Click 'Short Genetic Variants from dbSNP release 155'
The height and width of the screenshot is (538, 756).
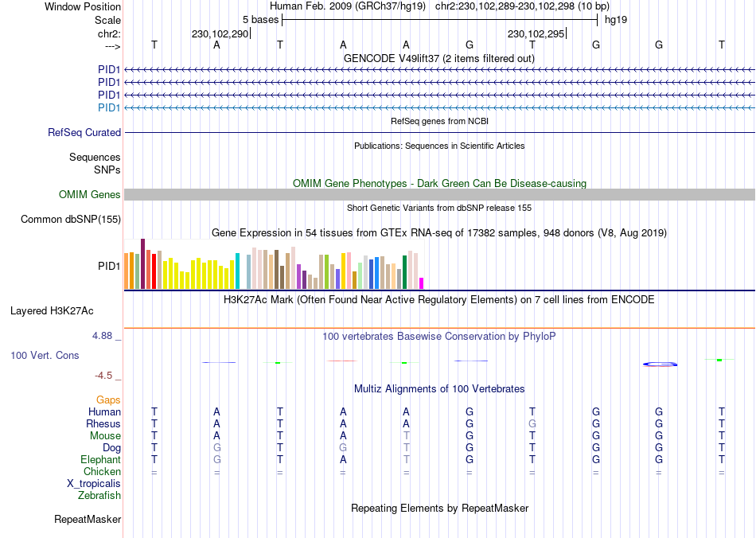[439, 208]
